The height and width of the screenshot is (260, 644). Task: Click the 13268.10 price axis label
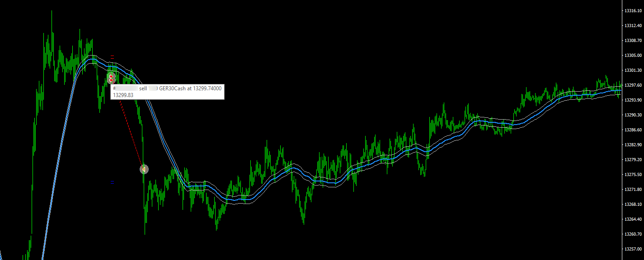(x=633, y=204)
